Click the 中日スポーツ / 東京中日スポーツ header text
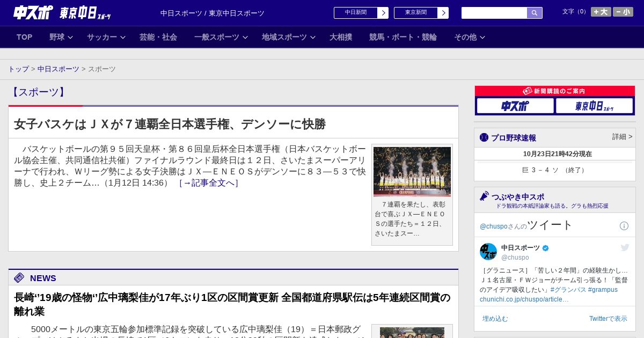Image resolution: width=644 pixels, height=338 pixels. click(213, 13)
